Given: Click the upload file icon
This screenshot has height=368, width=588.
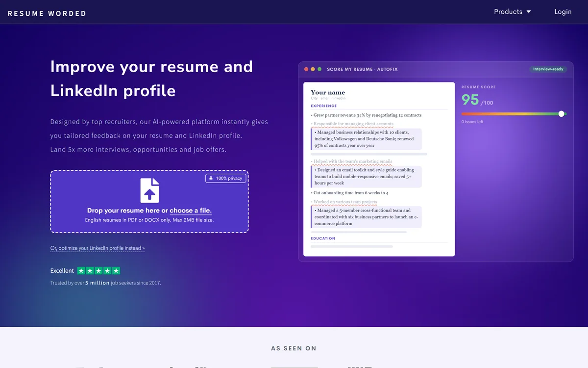Looking at the screenshot, I should [x=150, y=190].
